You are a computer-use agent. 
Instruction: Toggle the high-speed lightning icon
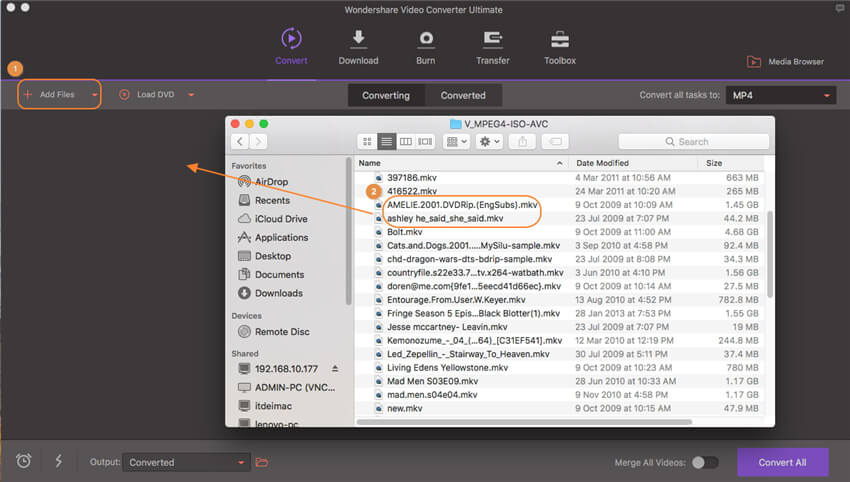point(59,461)
